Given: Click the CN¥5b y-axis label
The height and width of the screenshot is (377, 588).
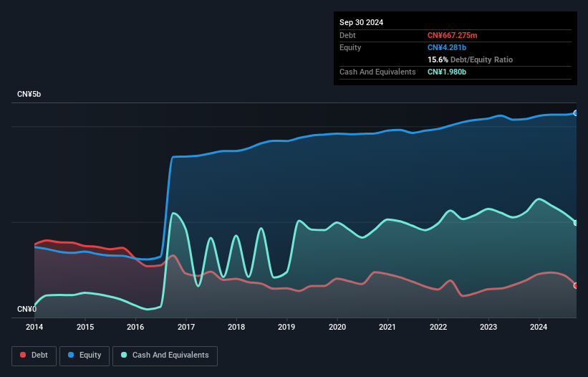Looking at the screenshot, I should tap(29, 94).
